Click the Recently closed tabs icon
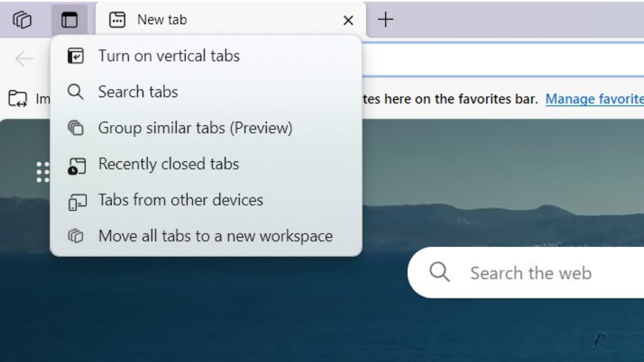 (x=76, y=164)
